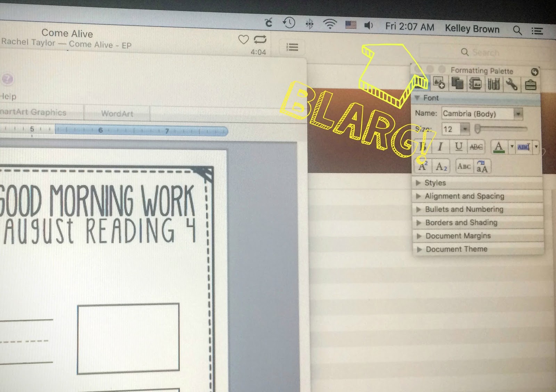This screenshot has height=392, width=556.
Task: Open the font Size dropdown arrow
Action: point(465,129)
